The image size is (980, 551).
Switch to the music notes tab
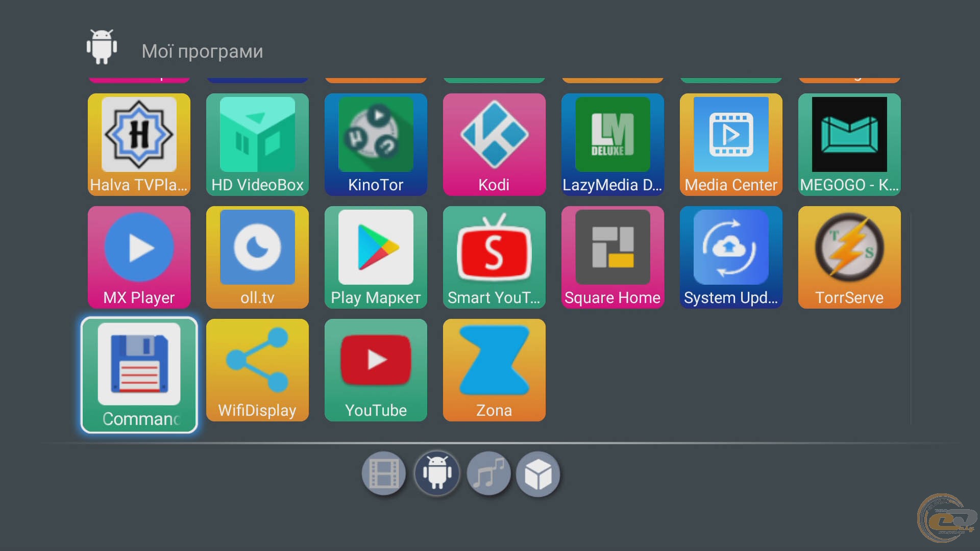point(489,474)
